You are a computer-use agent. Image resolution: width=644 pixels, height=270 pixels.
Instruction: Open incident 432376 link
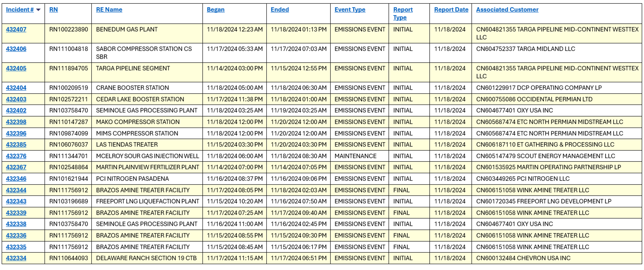[x=16, y=156]
